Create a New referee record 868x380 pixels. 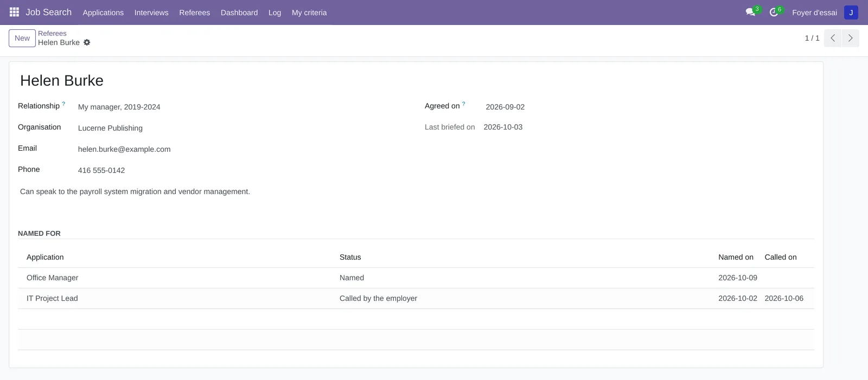pyautogui.click(x=22, y=38)
